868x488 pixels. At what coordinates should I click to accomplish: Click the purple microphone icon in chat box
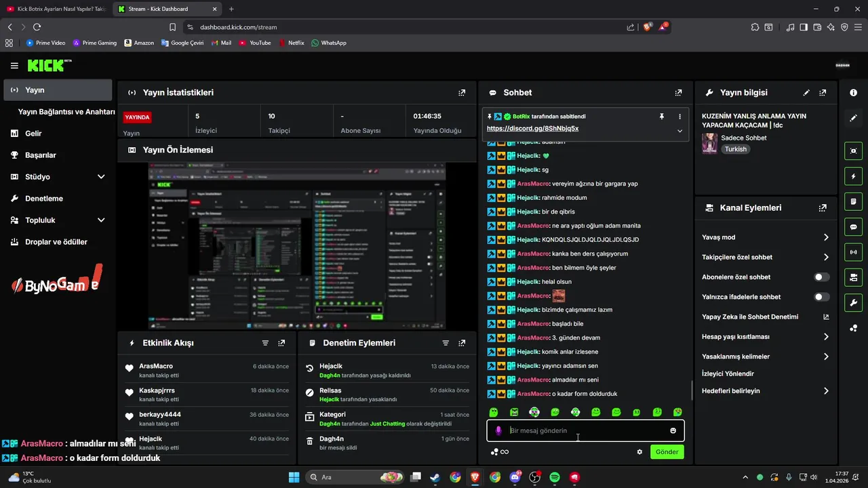(x=498, y=430)
